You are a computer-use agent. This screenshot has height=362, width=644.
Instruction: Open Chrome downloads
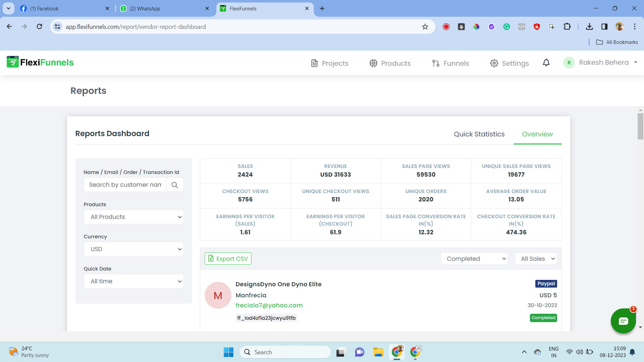589,26
